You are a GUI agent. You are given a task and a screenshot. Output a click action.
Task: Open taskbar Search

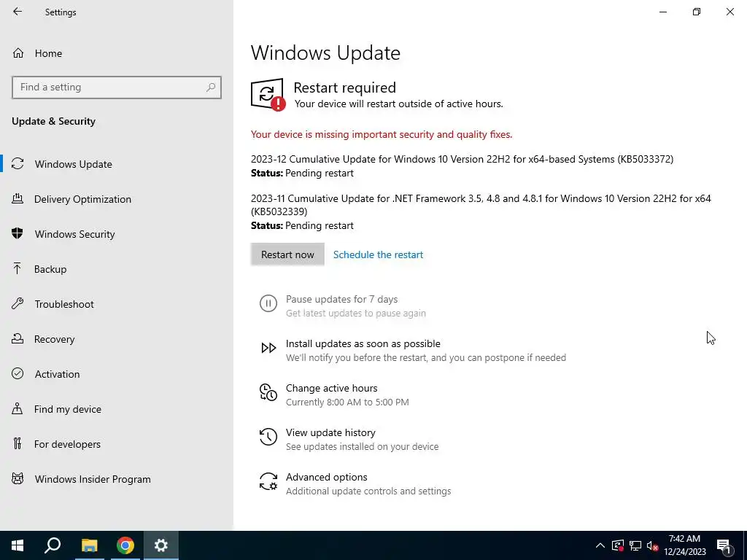tap(53, 545)
